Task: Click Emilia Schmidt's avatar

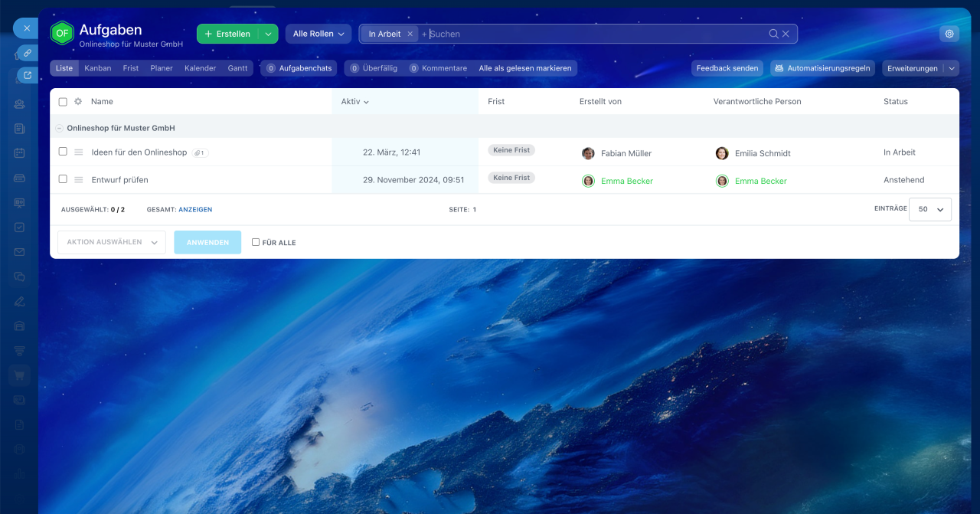Action: (722, 153)
